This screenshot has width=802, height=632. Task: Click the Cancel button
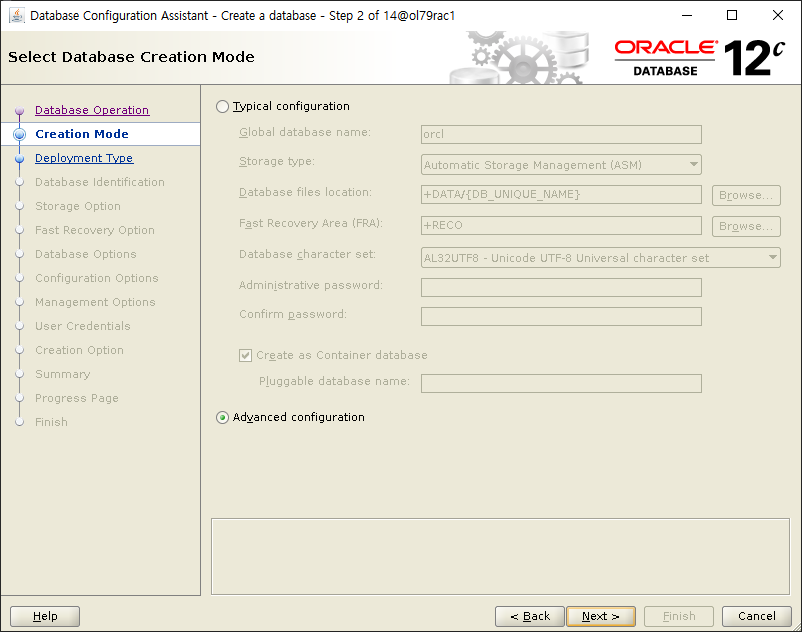[x=756, y=616]
